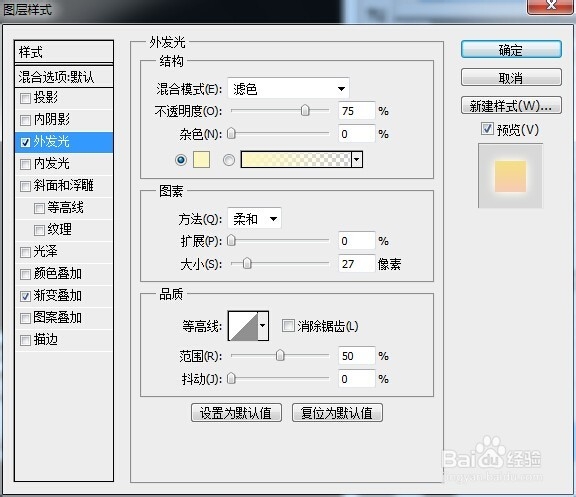Viewport: 576px width, 497px height.
Task: Select 混合选项:默认 in the list
Action: pos(64,77)
